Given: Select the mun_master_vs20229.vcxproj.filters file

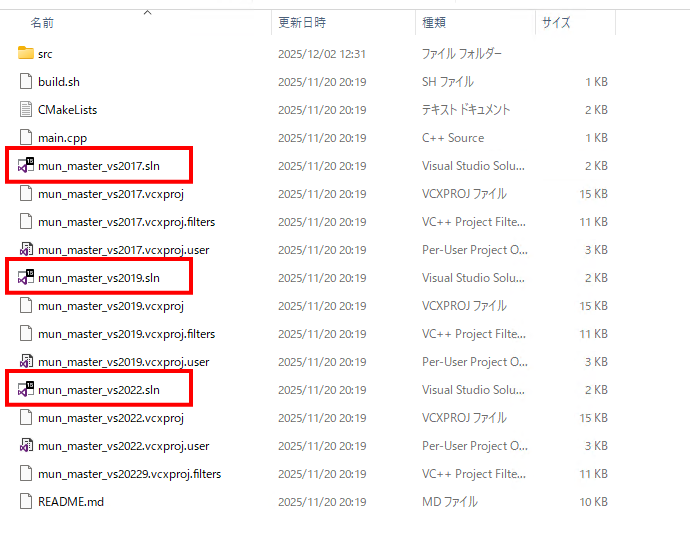Looking at the screenshot, I should tap(129, 474).
